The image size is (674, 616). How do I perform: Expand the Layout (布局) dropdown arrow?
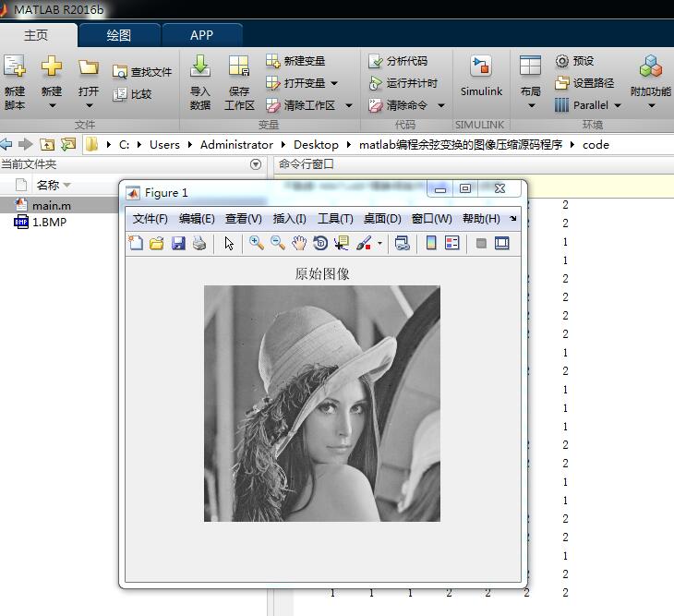531,106
